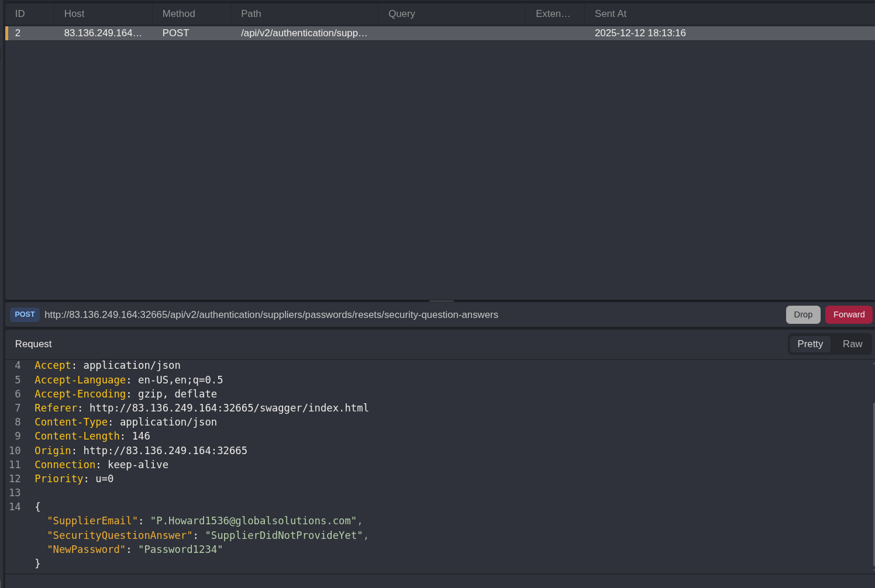Click the Exten… column header
This screenshot has width=875, height=588.
tap(553, 13)
